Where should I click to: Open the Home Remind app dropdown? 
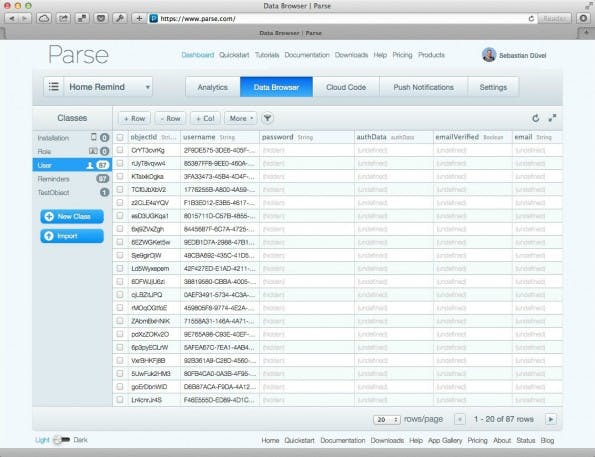[x=109, y=87]
